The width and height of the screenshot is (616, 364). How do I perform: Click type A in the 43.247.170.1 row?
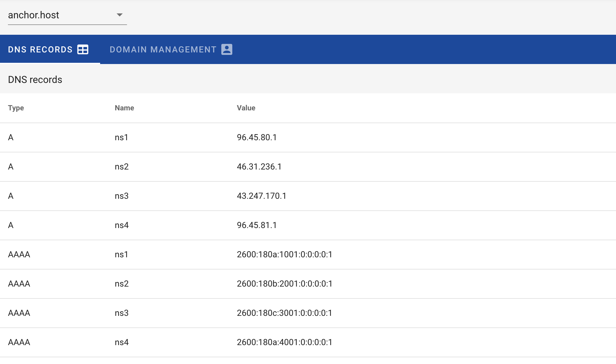click(x=11, y=196)
